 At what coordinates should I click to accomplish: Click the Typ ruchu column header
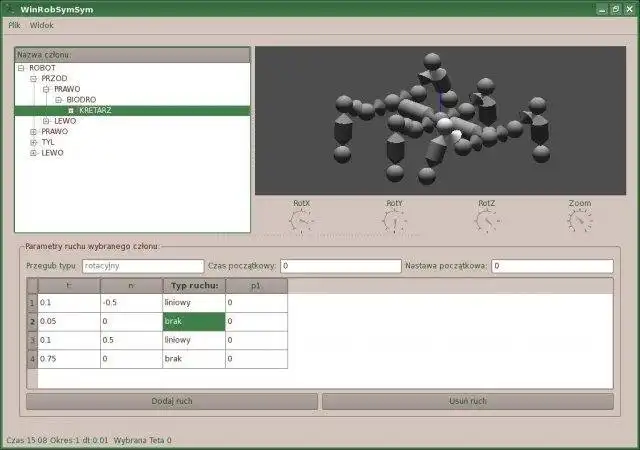pos(194,286)
